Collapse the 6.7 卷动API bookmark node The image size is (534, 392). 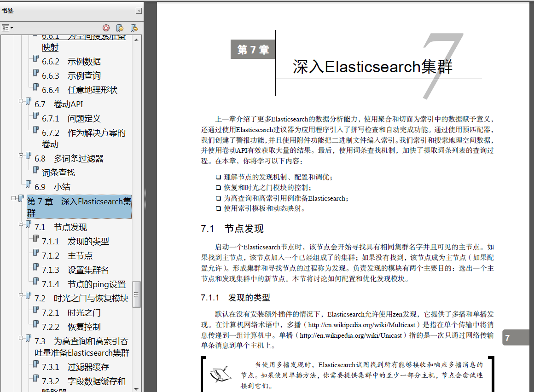(x=21, y=101)
